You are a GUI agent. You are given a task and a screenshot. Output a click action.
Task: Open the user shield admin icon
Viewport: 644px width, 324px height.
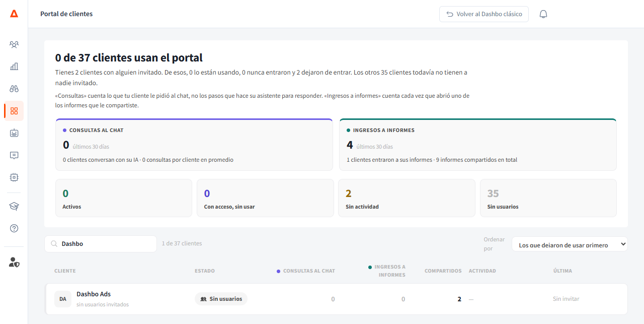click(x=14, y=262)
